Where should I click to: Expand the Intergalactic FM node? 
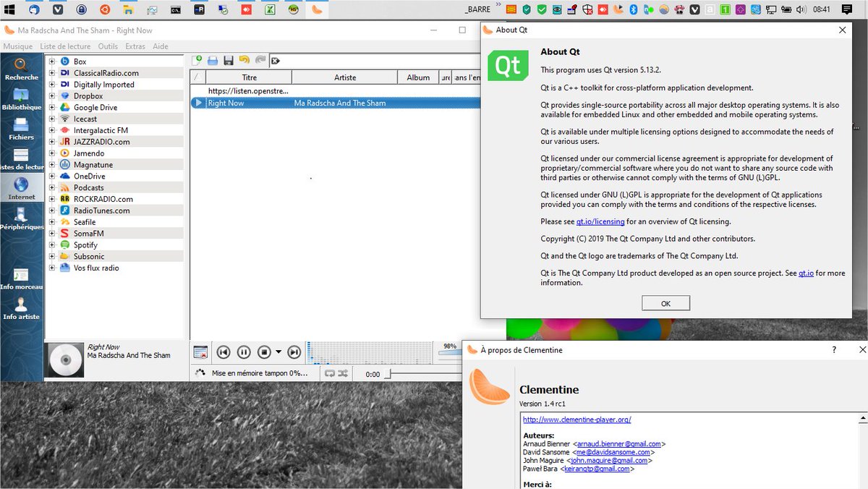pyautogui.click(x=52, y=130)
